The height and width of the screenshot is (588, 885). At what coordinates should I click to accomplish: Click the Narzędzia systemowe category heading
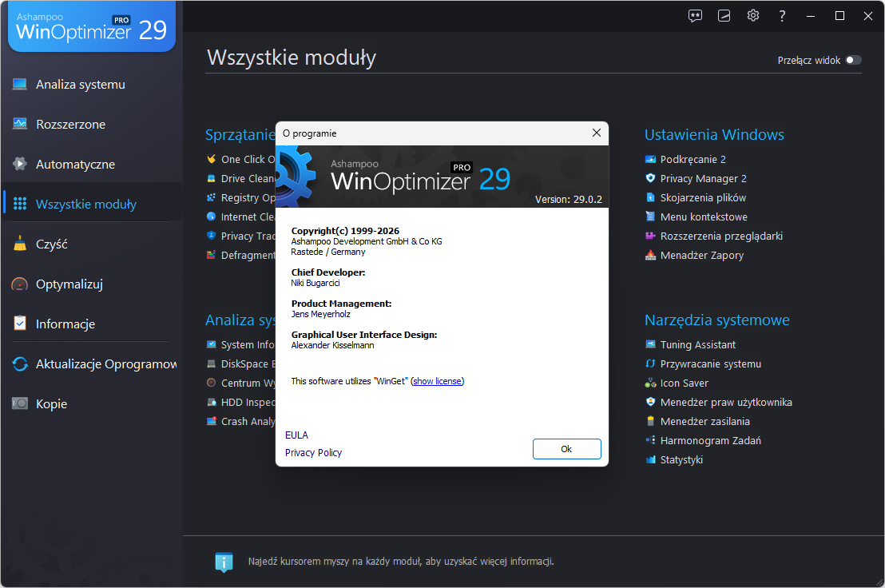pyautogui.click(x=716, y=320)
